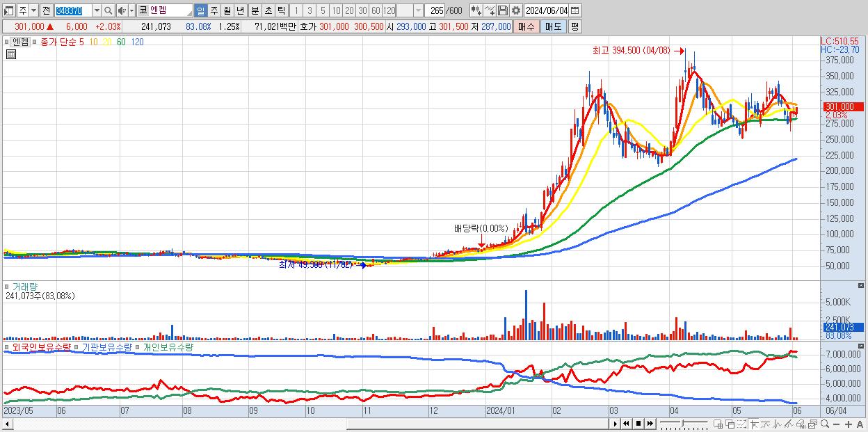
Task: Choose the 3 interval preset
Action: pyautogui.click(x=310, y=10)
